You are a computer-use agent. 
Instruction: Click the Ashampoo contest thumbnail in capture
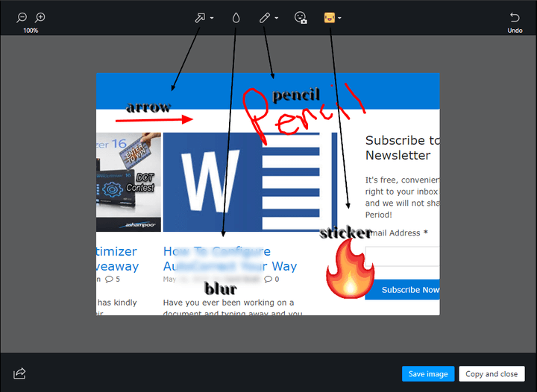click(x=128, y=182)
